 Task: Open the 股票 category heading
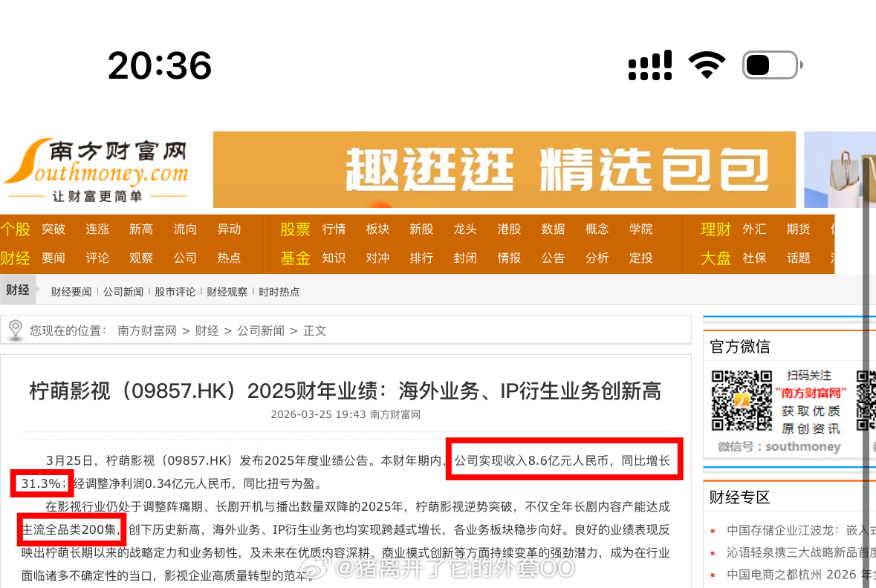[295, 229]
